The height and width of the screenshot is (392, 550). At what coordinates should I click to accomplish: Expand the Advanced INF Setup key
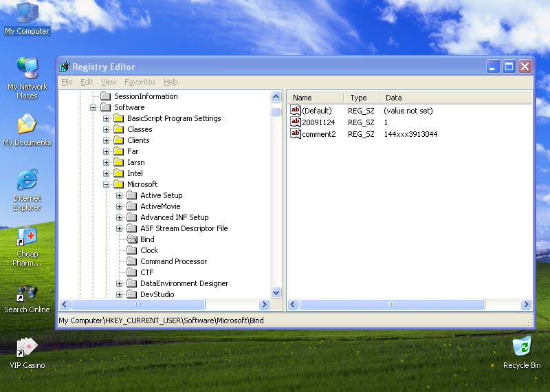click(119, 217)
